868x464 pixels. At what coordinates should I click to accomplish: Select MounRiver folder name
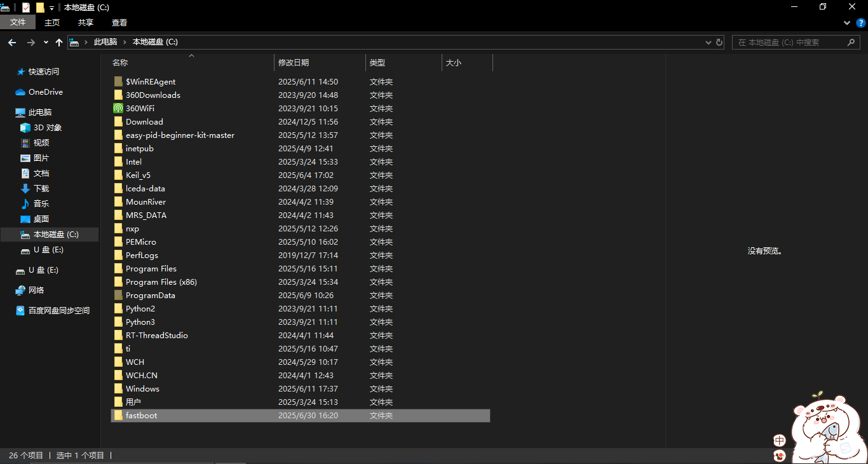pyautogui.click(x=146, y=202)
